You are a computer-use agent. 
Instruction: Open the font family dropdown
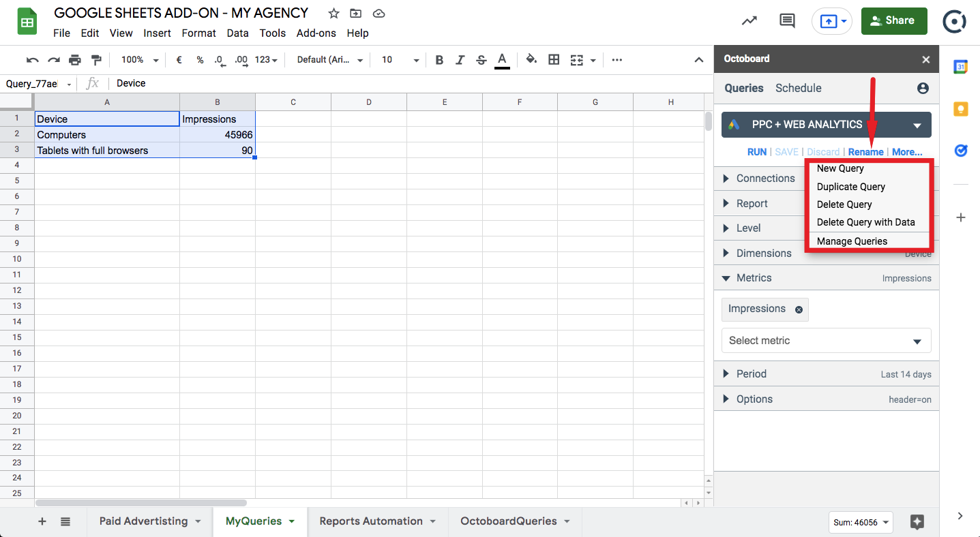330,60
